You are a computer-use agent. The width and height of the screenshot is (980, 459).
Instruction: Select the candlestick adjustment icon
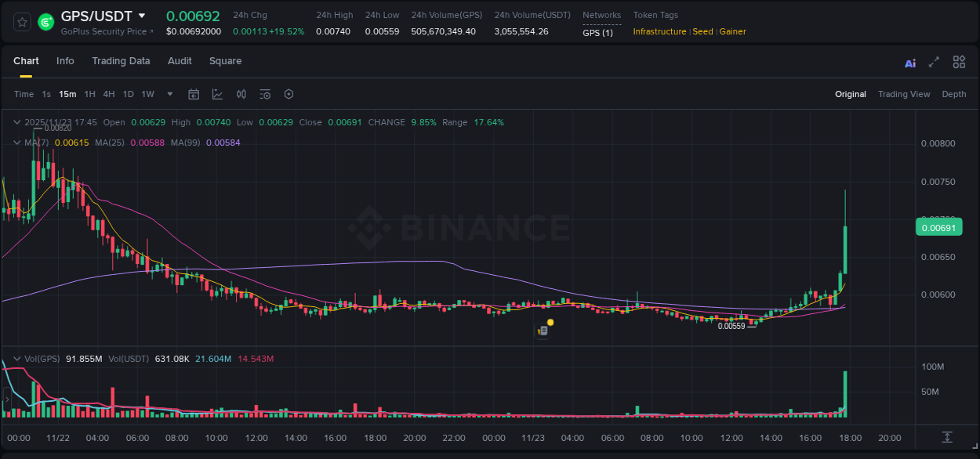click(241, 94)
